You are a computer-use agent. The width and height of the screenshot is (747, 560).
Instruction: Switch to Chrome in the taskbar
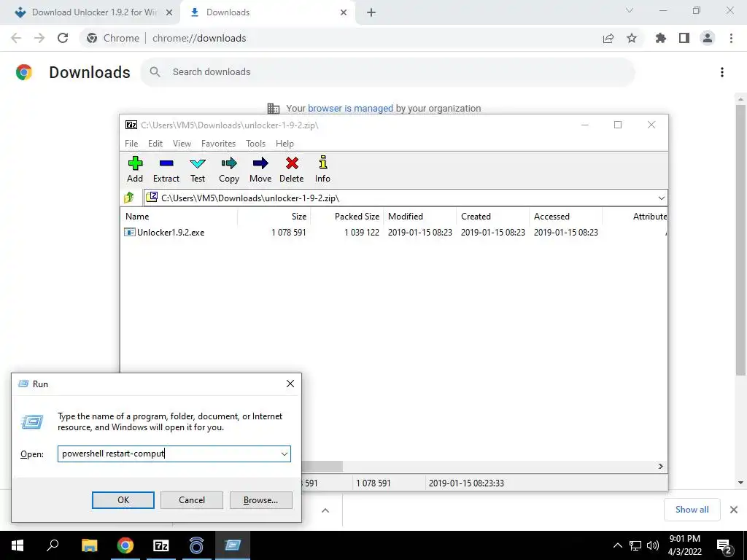pos(125,545)
